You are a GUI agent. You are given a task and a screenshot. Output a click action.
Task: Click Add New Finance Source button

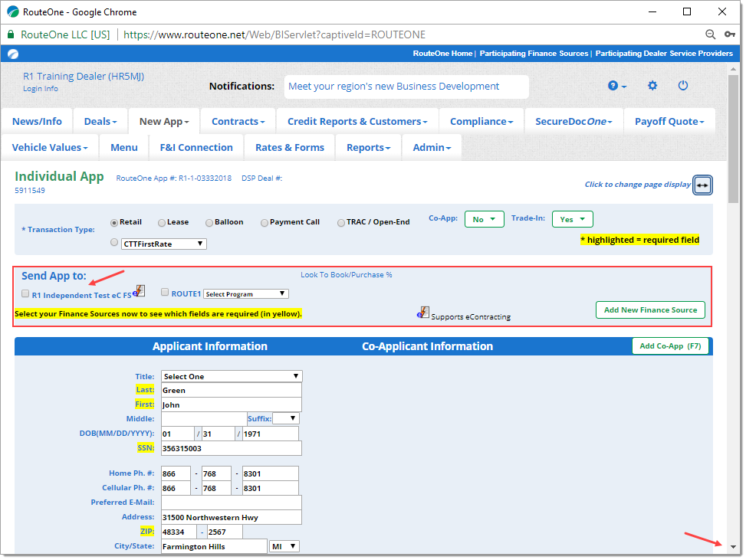point(650,310)
